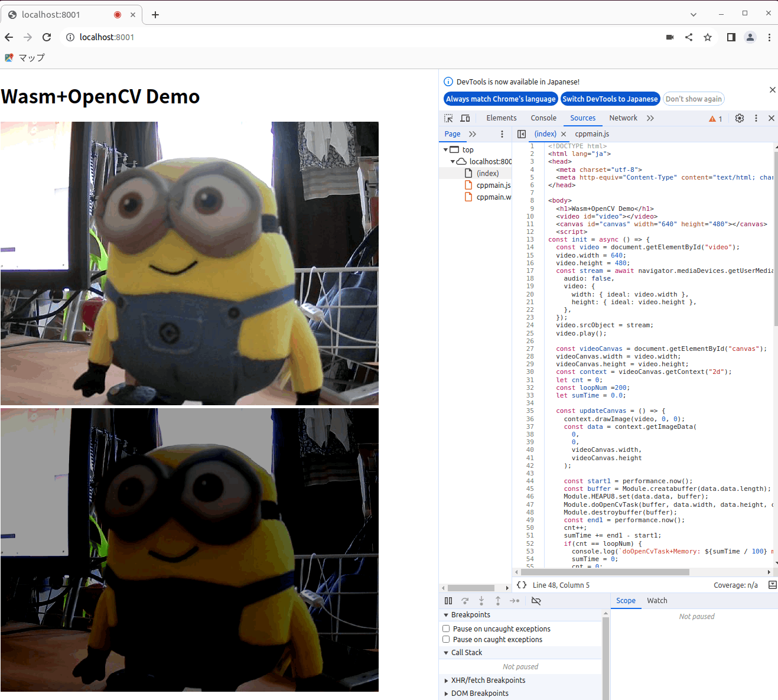Switch to (index) editor tab

(x=545, y=134)
